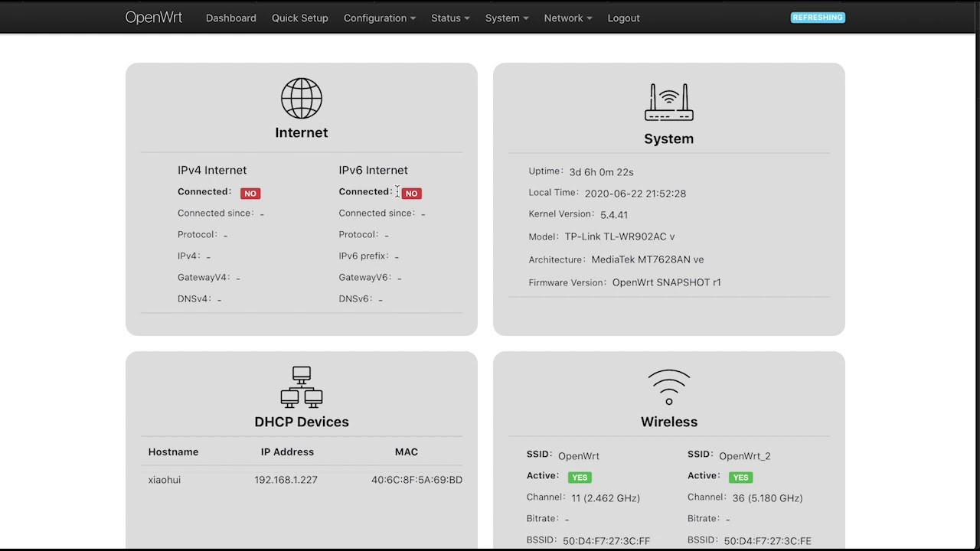
Task: Expand the Network dropdown menu
Action: tap(568, 18)
